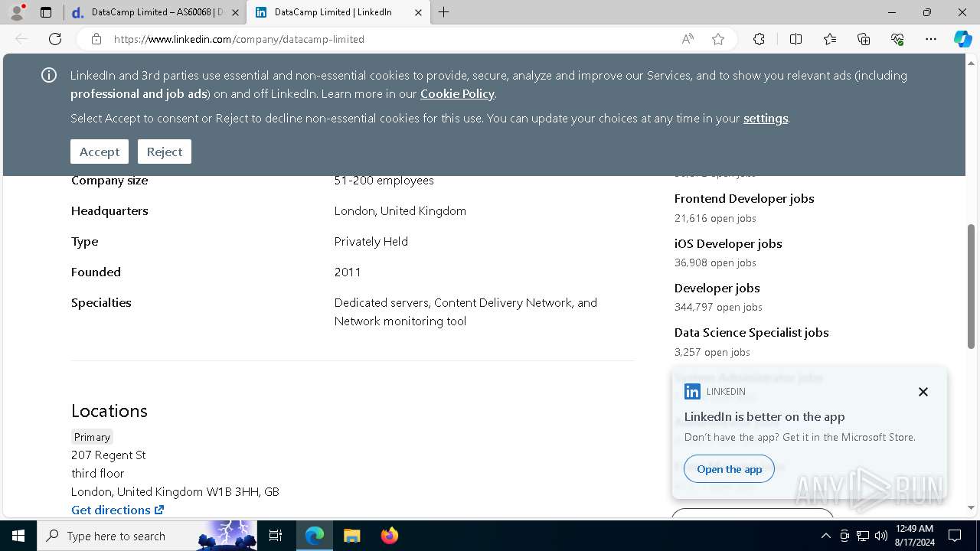980x551 pixels.
Task: Open Developer jobs link
Action: click(x=717, y=288)
